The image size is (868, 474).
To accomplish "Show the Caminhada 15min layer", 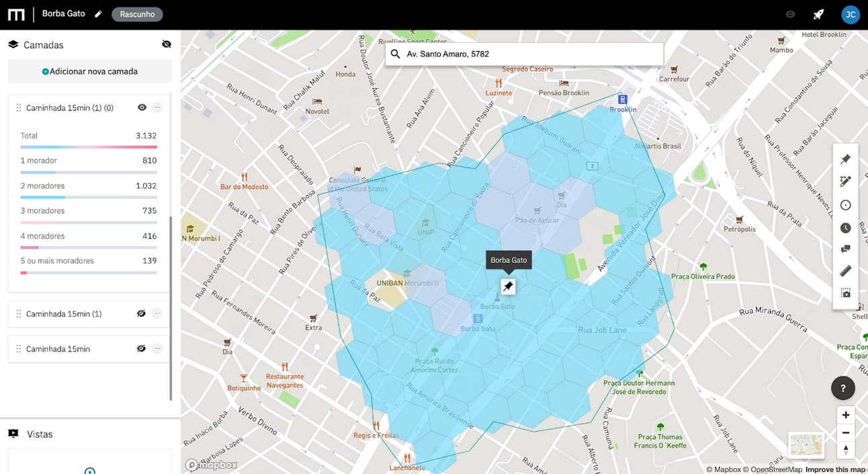I will [141, 348].
